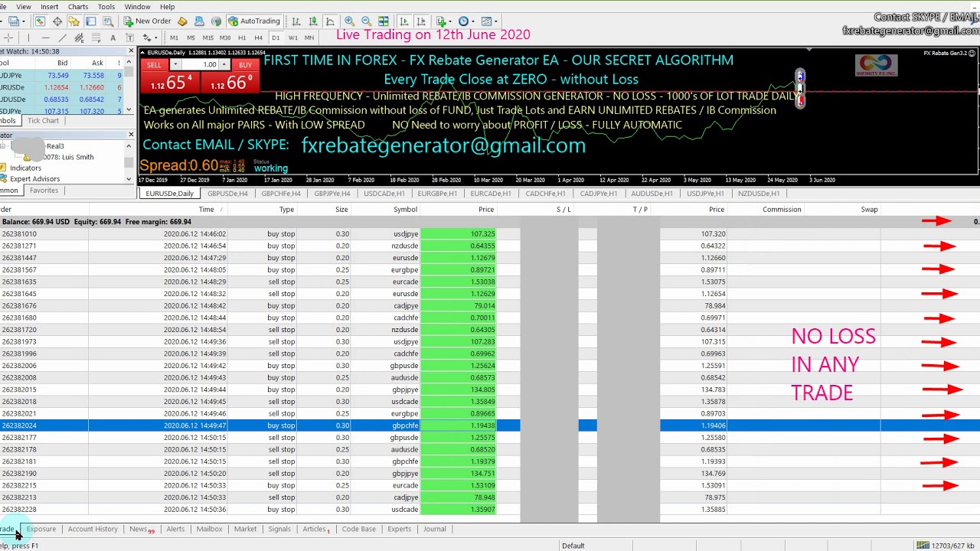The image size is (980, 551).
Task: Toggle the Terminal window icon
Action: (91, 21)
